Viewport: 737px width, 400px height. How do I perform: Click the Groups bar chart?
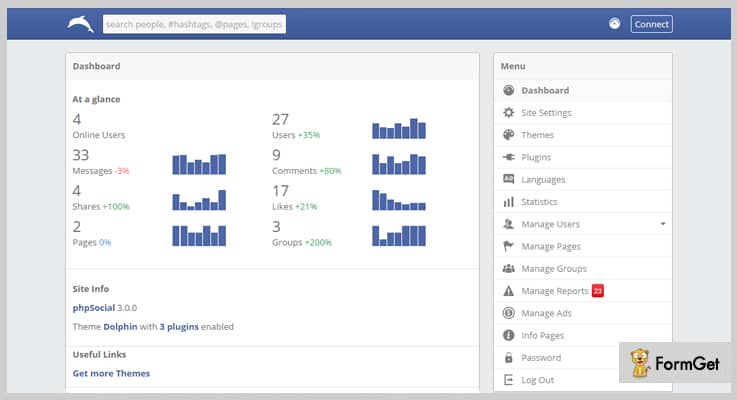(x=399, y=235)
